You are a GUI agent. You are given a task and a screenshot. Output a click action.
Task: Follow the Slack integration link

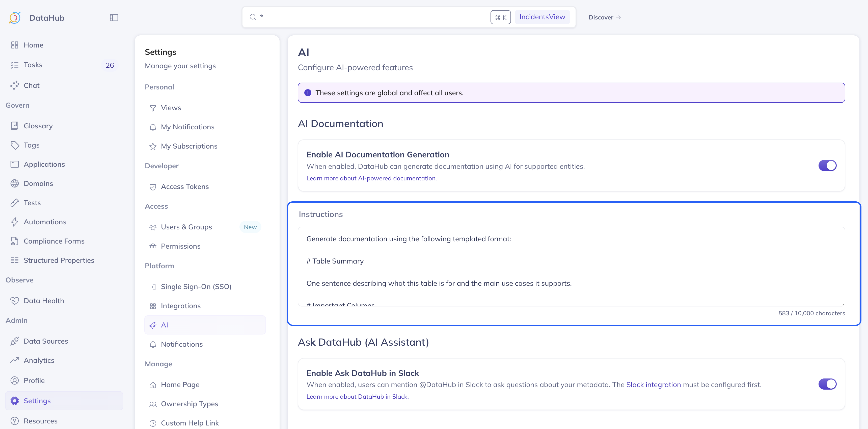653,385
